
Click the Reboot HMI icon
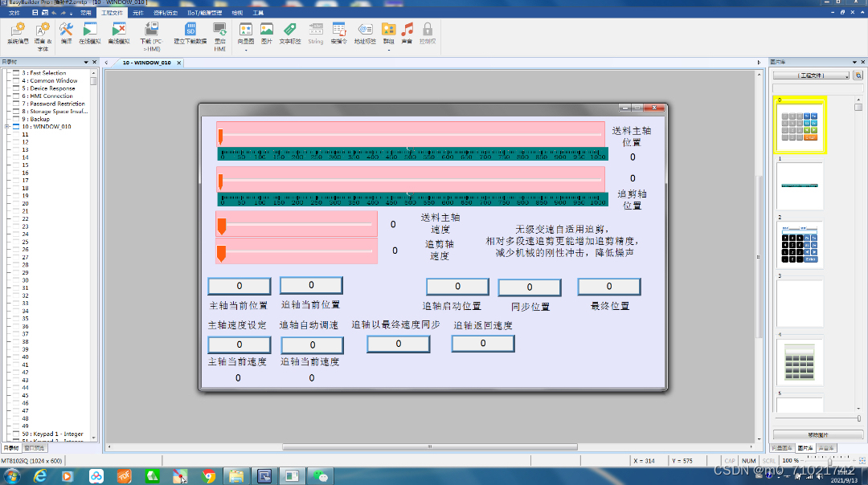[219, 36]
